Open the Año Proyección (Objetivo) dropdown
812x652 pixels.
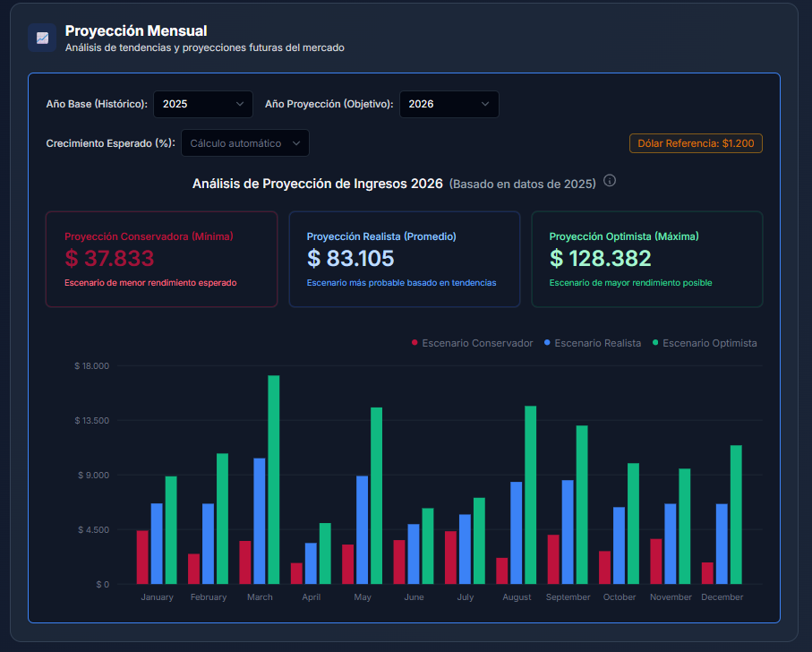pyautogui.click(x=449, y=104)
